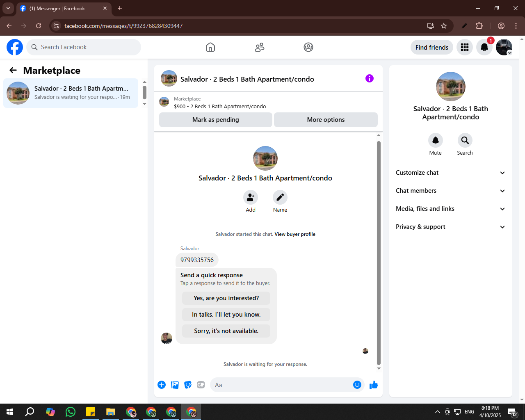The image size is (525, 420).
Task: Open the Chrome three-dot menu
Action: click(x=516, y=26)
